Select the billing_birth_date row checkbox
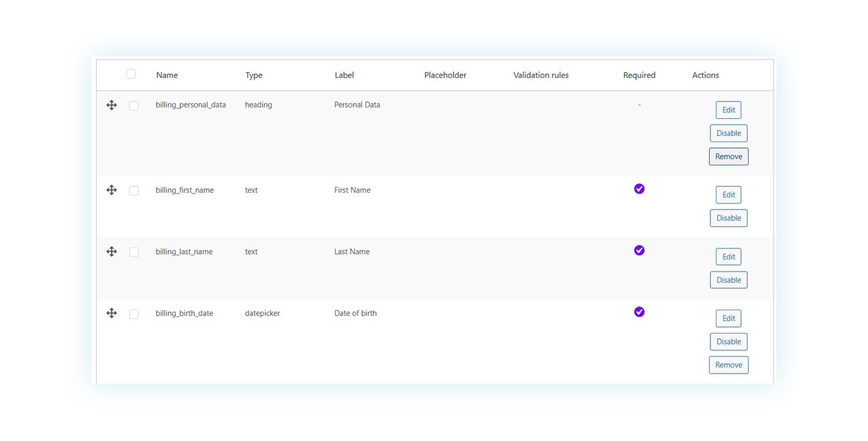868x441 pixels. tap(134, 314)
